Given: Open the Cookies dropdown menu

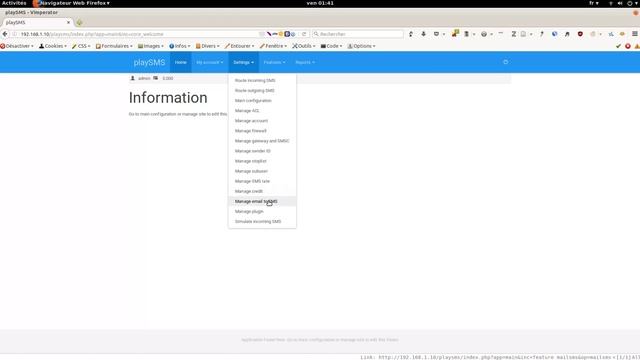Looking at the screenshot, I should click(x=53, y=46).
